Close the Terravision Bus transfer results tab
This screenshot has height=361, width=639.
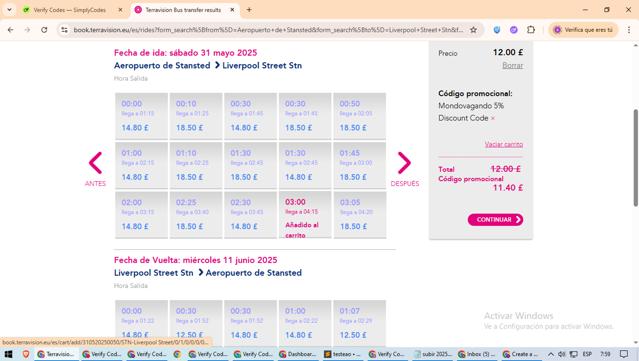pos(232,10)
